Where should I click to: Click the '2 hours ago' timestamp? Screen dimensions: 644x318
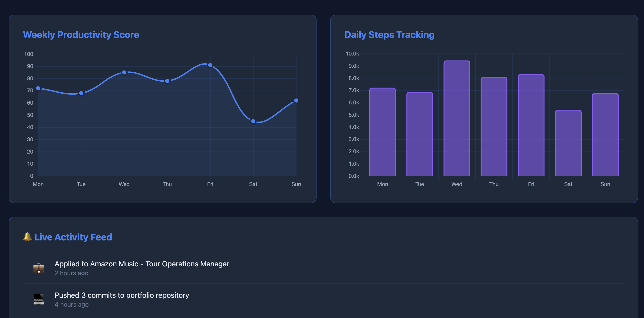71,273
